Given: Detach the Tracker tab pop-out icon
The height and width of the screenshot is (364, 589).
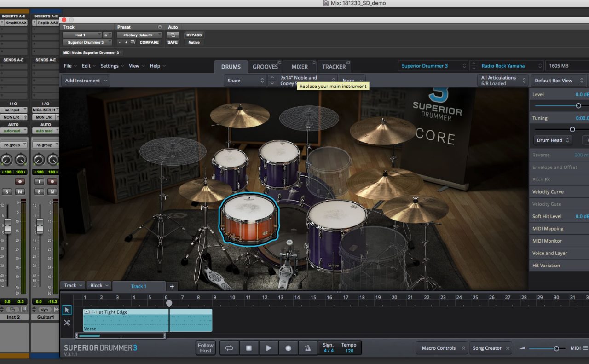Looking at the screenshot, I should (349, 63).
